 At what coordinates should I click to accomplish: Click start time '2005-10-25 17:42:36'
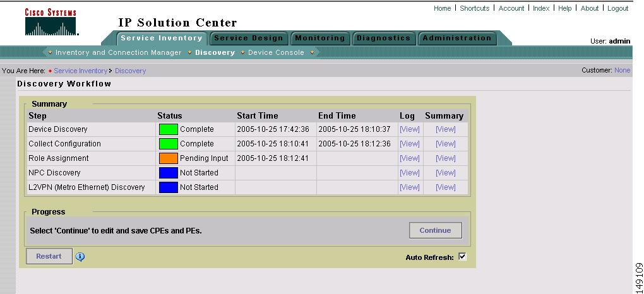(273, 129)
